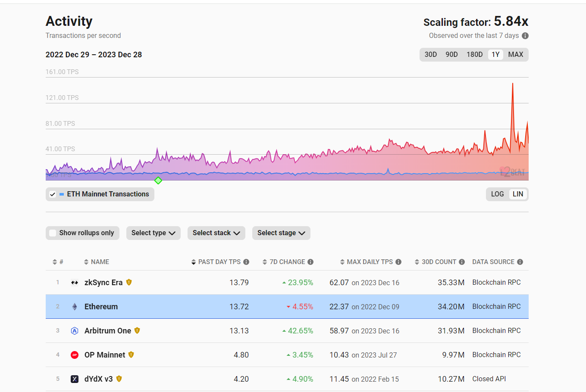
Task: Click the Max Daily TPS info icon
Action: 398,262
